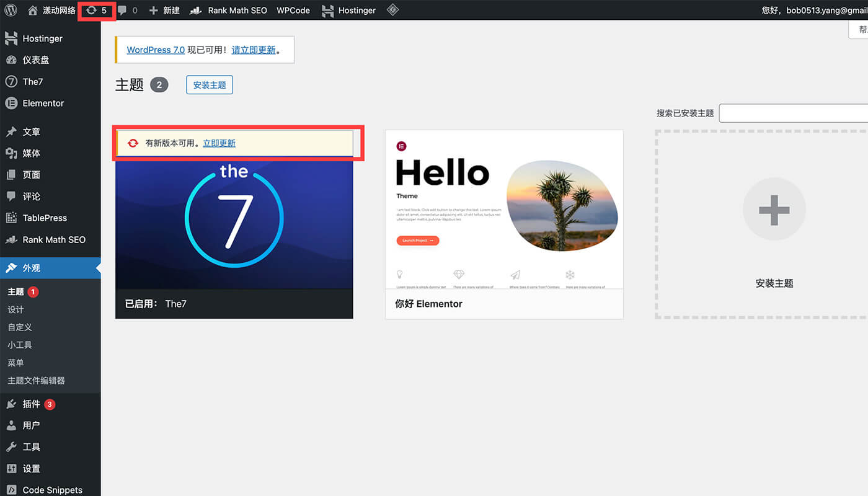The height and width of the screenshot is (496, 868).
Task: Open 设计 submenu item
Action: click(15, 309)
